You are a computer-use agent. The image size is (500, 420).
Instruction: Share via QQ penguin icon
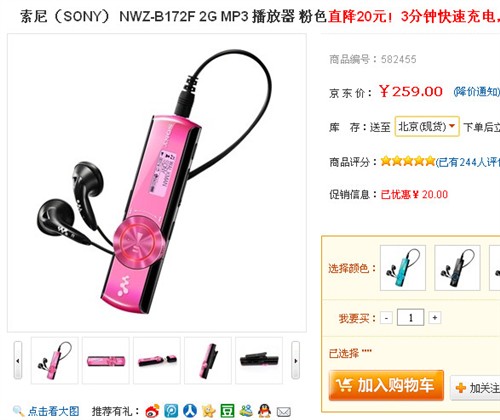[x=264, y=411]
